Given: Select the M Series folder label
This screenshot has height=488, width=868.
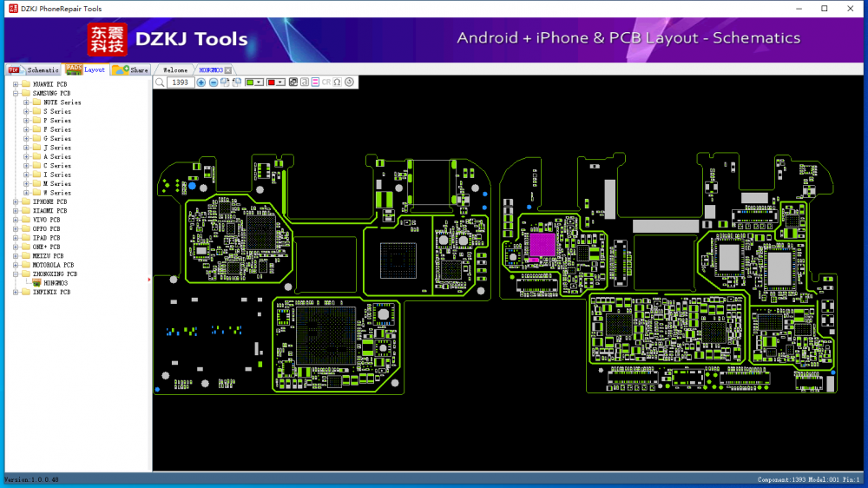Looking at the screenshot, I should 57,183.
